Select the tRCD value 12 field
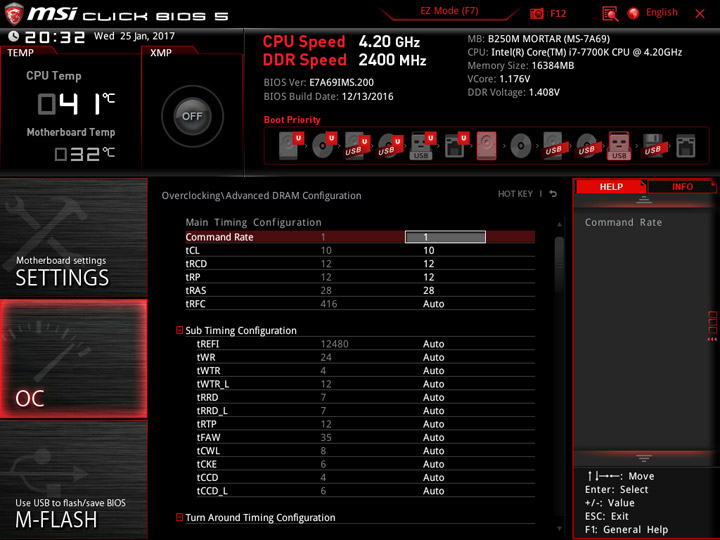 pyautogui.click(x=429, y=264)
